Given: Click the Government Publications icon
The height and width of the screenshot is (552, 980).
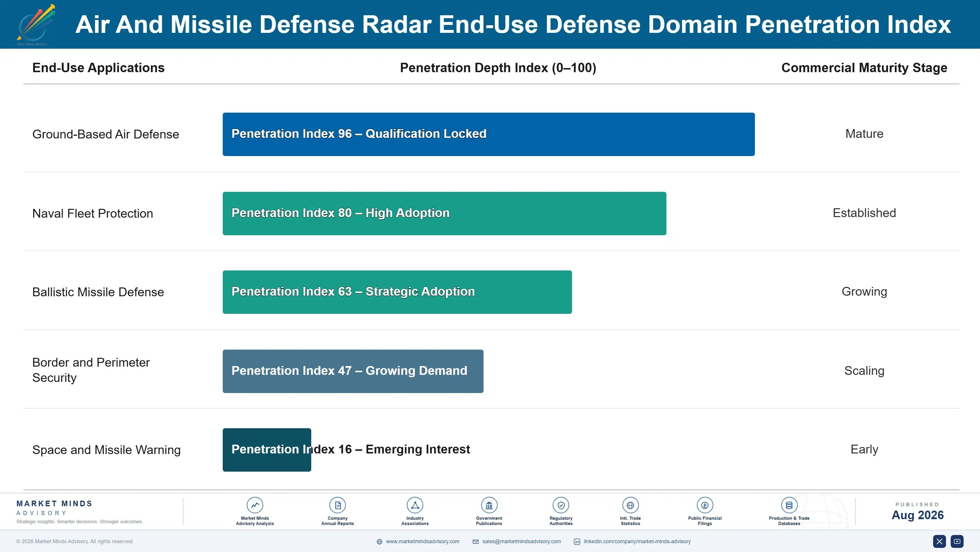Looking at the screenshot, I should click(x=489, y=505).
